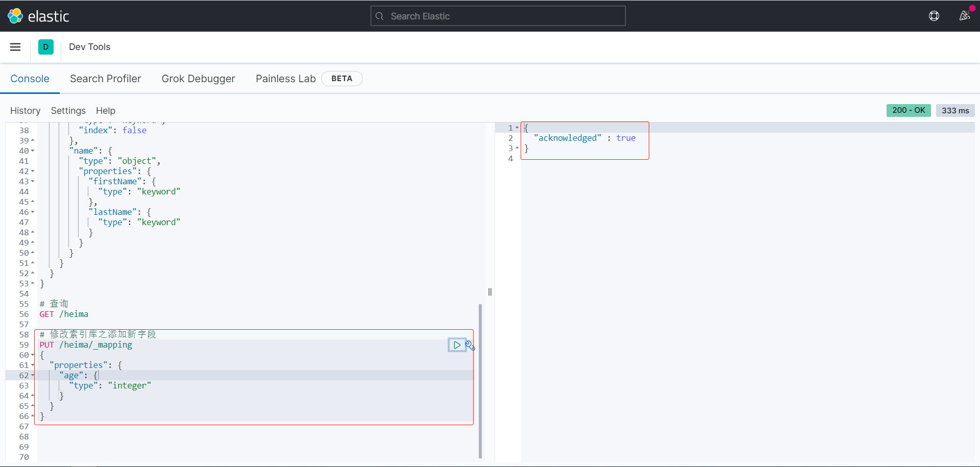Open console Help
980x467 pixels.
106,111
